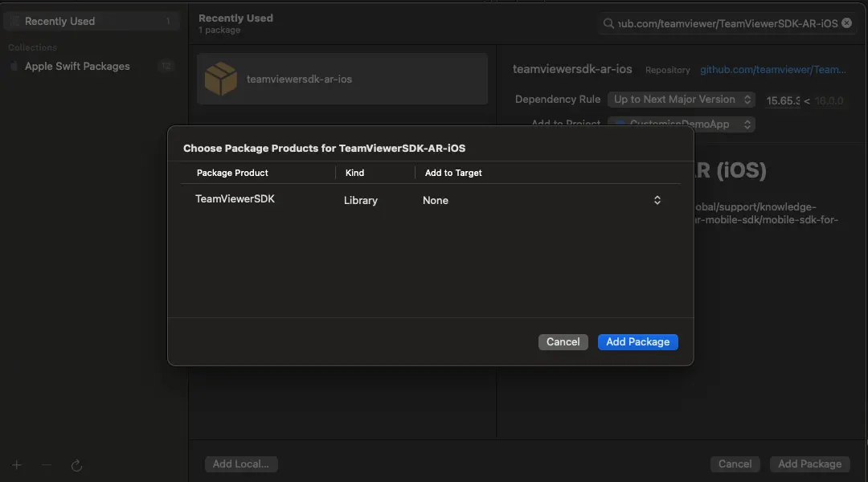Edit the 15.65.3 minimum version field

pyautogui.click(x=783, y=100)
